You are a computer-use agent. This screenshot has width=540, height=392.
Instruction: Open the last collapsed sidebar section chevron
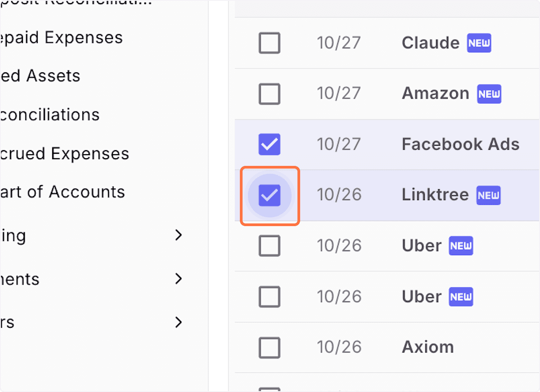(179, 322)
